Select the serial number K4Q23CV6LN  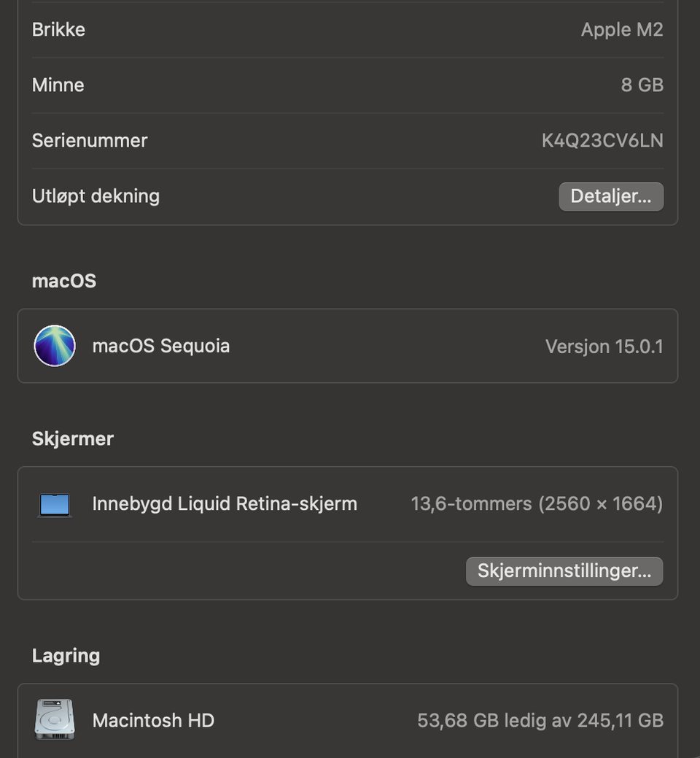point(602,141)
